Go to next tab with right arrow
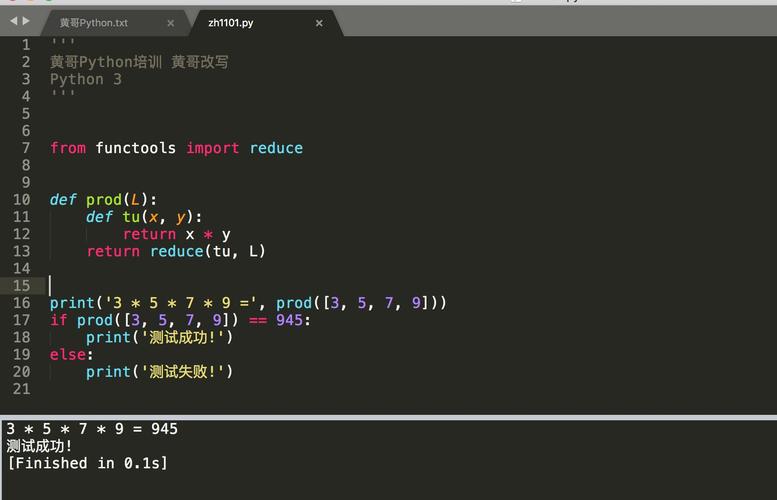Screen dimensions: 777x500 pyautogui.click(x=26, y=21)
